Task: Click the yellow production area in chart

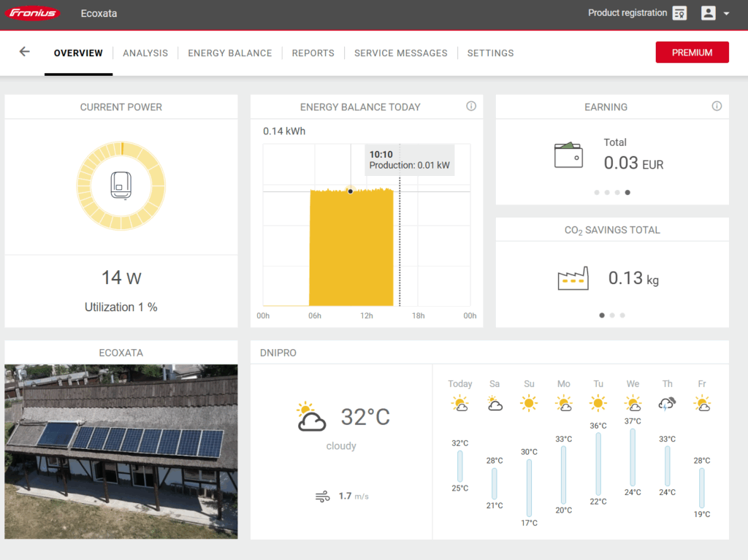Action: point(351,248)
